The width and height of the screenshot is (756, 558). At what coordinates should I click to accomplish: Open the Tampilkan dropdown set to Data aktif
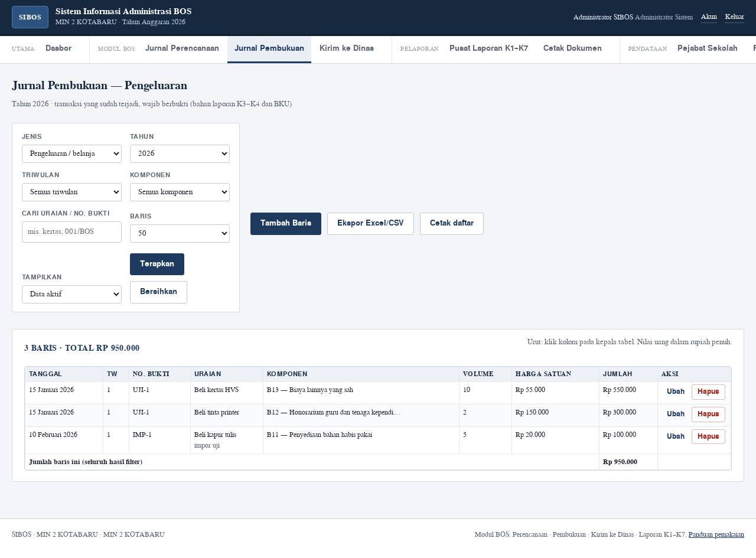[71, 294]
